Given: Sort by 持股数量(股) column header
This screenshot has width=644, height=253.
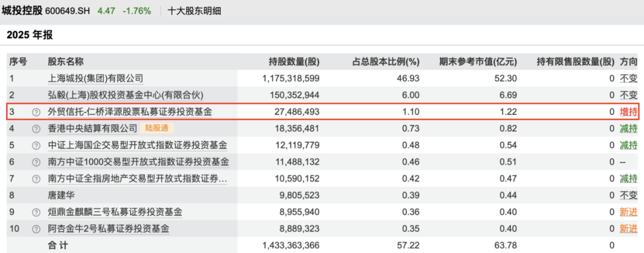Looking at the screenshot, I should pos(294,61).
